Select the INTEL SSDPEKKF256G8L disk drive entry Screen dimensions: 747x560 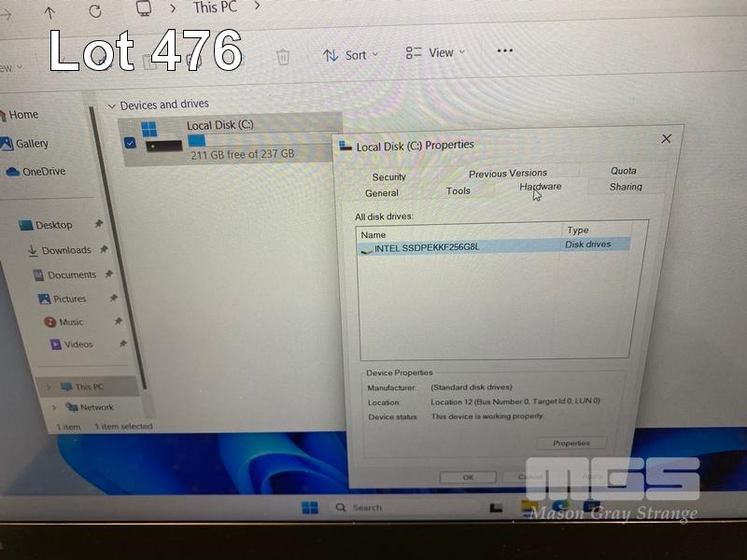(427, 248)
